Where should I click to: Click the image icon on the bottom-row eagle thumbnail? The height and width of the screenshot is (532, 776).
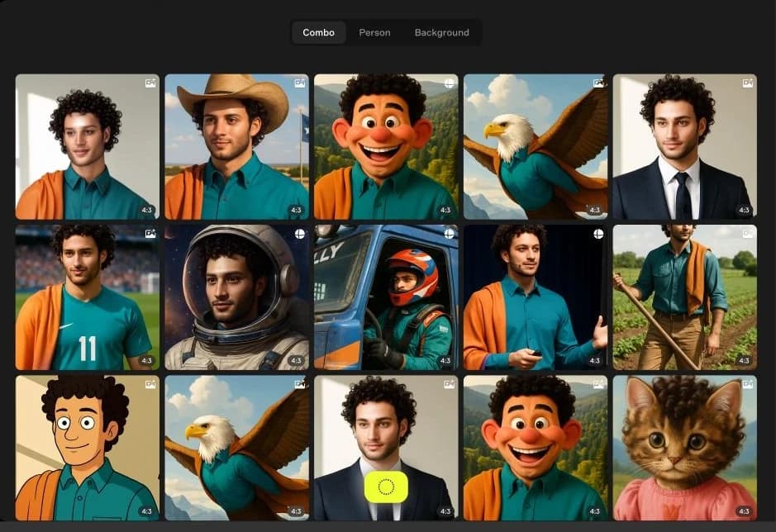click(x=300, y=384)
